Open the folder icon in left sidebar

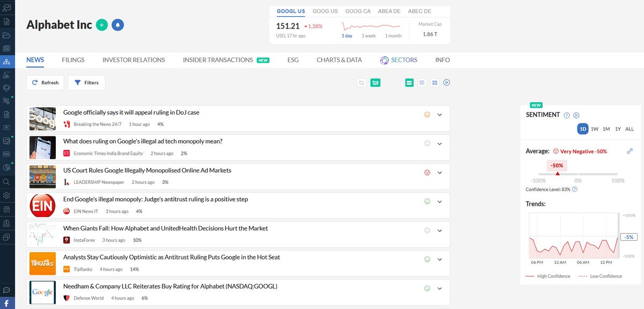point(6,35)
